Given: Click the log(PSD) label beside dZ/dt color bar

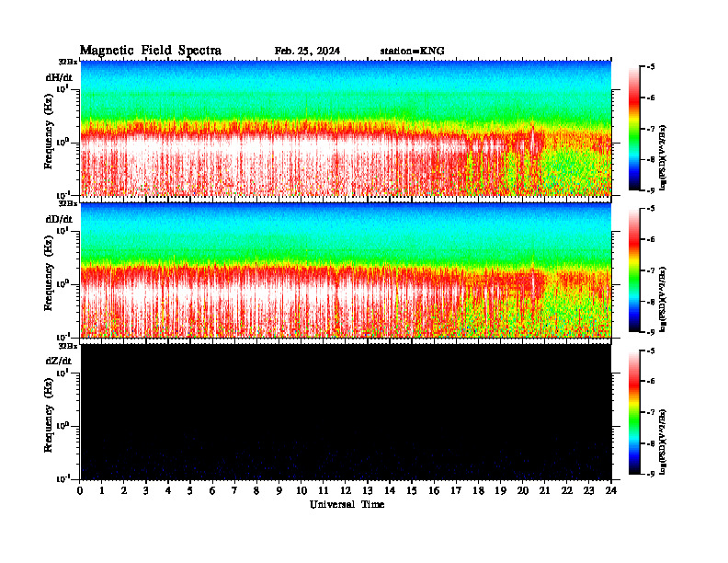Looking at the screenshot, I should pos(663,442).
